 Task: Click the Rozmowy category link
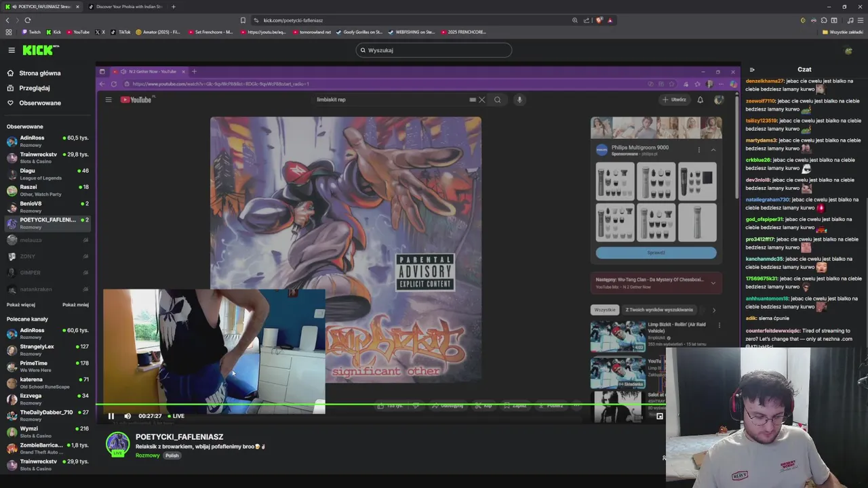147,455
